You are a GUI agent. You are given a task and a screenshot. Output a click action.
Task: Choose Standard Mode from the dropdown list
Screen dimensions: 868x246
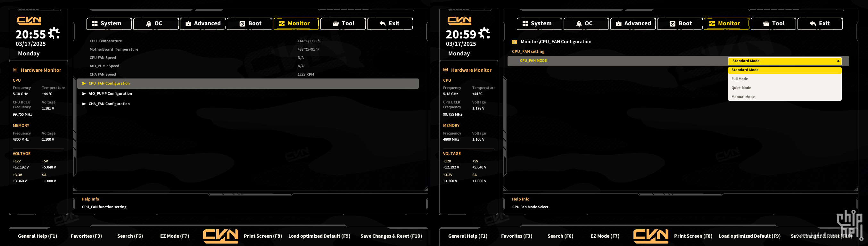click(x=785, y=70)
